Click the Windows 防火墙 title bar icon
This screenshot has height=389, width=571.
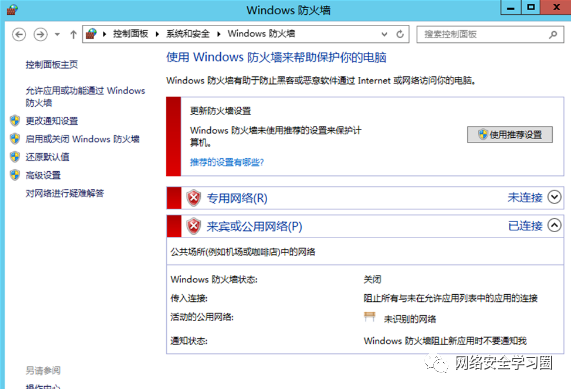[x=12, y=10]
